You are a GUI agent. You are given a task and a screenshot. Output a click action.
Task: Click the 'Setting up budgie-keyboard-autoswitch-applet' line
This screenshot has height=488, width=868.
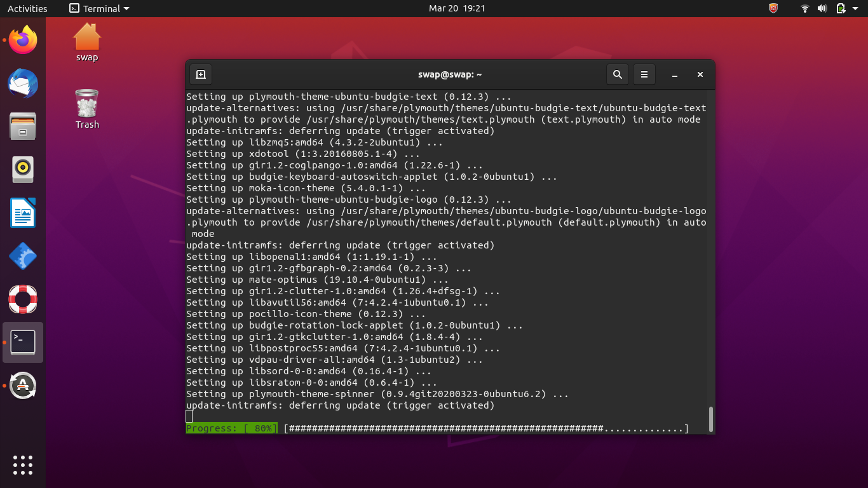pyautogui.click(x=372, y=177)
